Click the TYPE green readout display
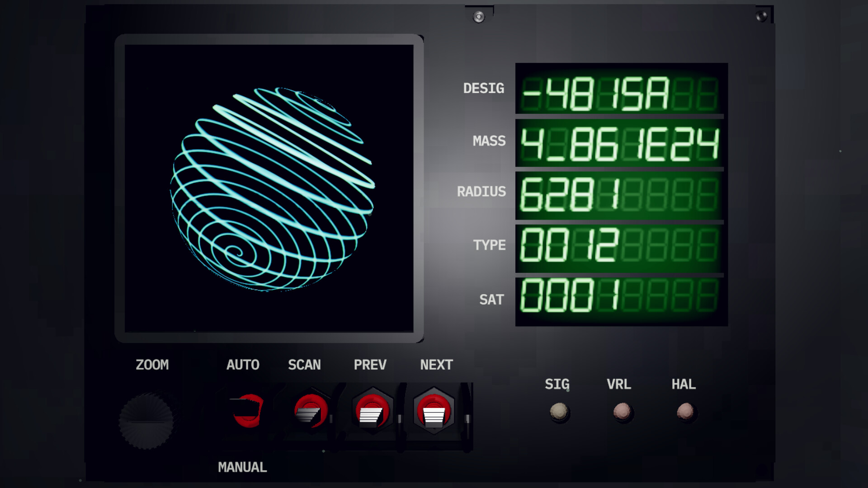Image resolution: width=868 pixels, height=488 pixels. point(620,246)
